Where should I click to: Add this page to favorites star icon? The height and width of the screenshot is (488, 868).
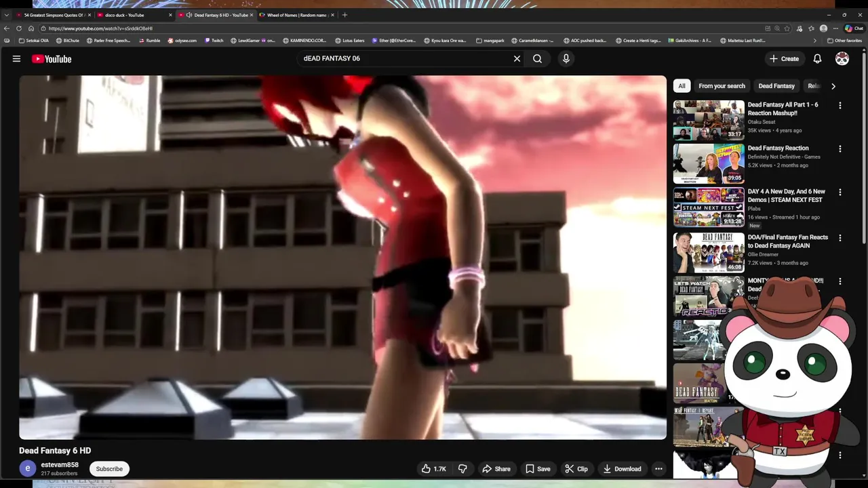(x=787, y=28)
